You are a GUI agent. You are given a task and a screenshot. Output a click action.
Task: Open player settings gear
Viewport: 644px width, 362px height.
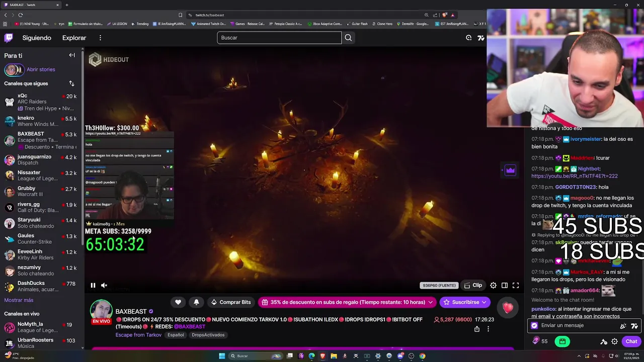point(493,286)
